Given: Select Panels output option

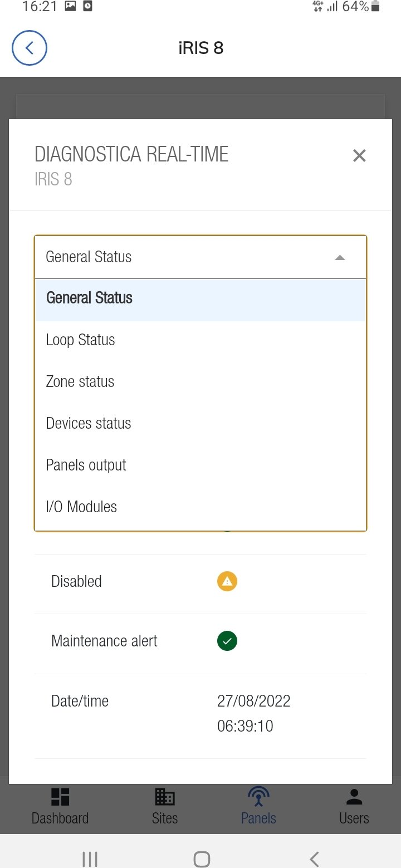Looking at the screenshot, I should pos(86,465).
